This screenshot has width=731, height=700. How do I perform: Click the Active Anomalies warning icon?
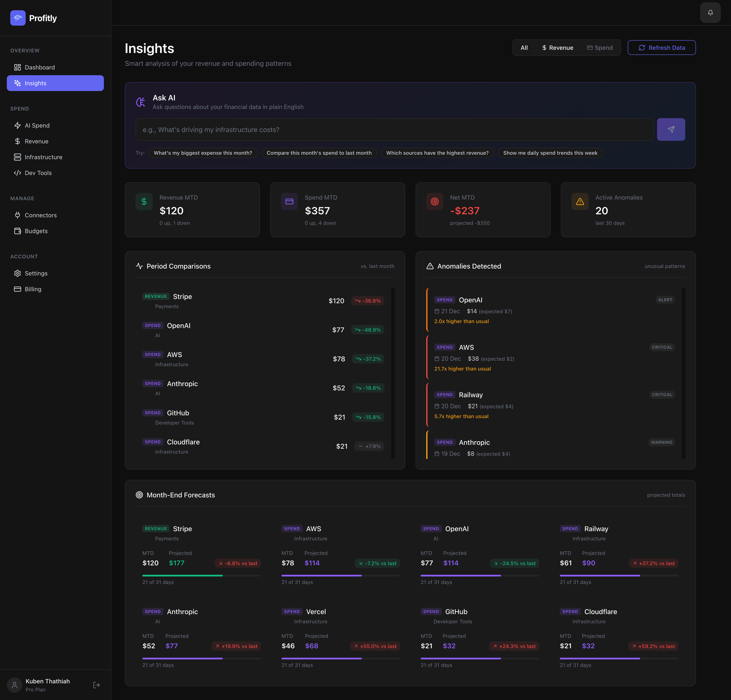(580, 201)
